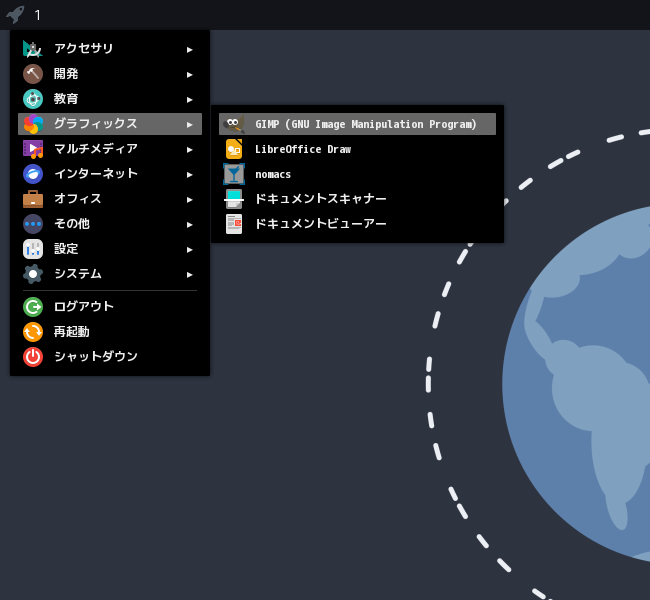Expand the インターネット submenu arrow
Image resolution: width=650 pixels, height=600 pixels.
tap(189, 175)
